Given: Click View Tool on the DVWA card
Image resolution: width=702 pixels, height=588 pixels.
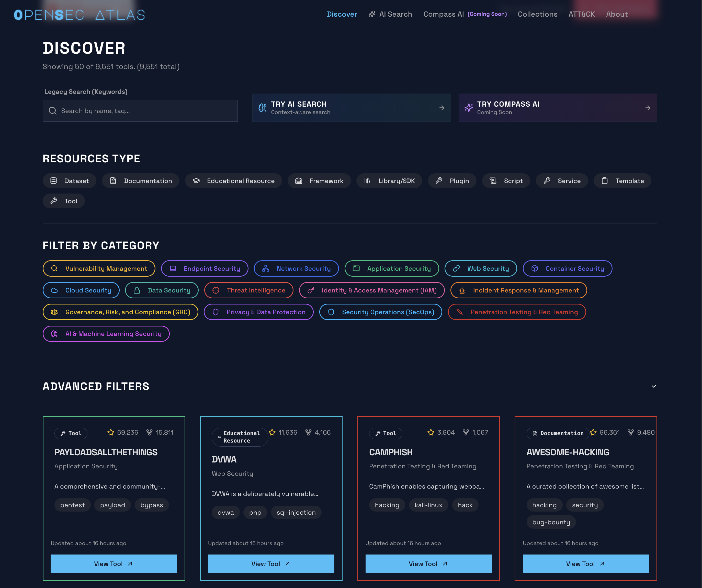Looking at the screenshot, I should (271, 564).
